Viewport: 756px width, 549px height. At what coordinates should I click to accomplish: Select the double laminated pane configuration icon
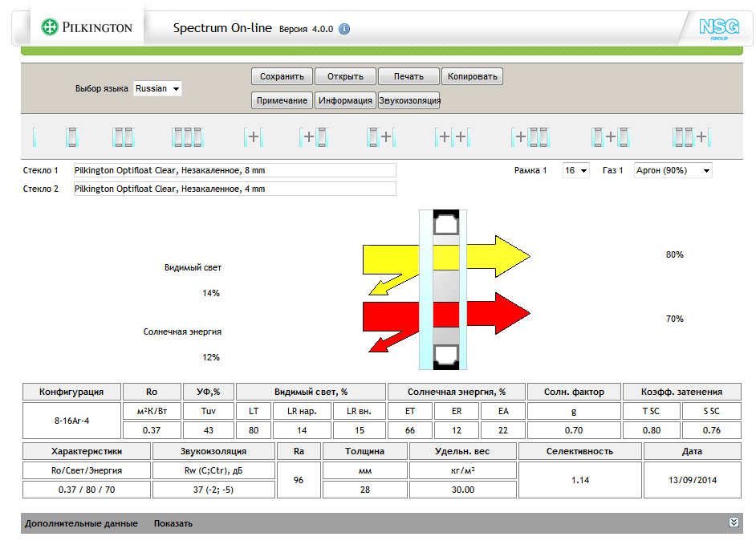[123, 137]
